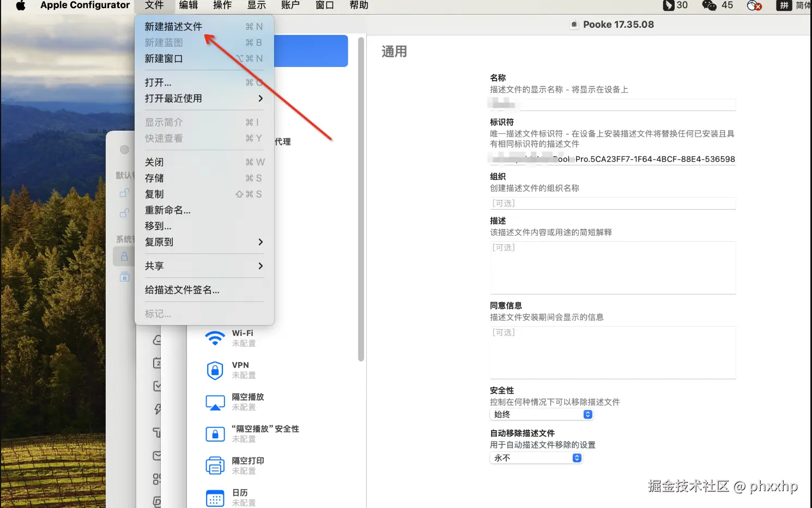Screen dimensions: 812x508
Task: Select 存储 to save the profile
Action: click(x=204, y=178)
